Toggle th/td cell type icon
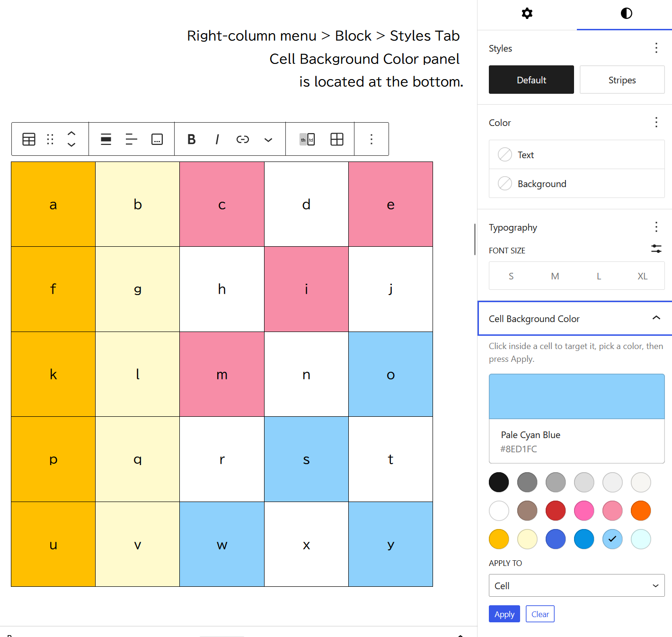Image resolution: width=672 pixels, height=637 pixels. pos(307,139)
